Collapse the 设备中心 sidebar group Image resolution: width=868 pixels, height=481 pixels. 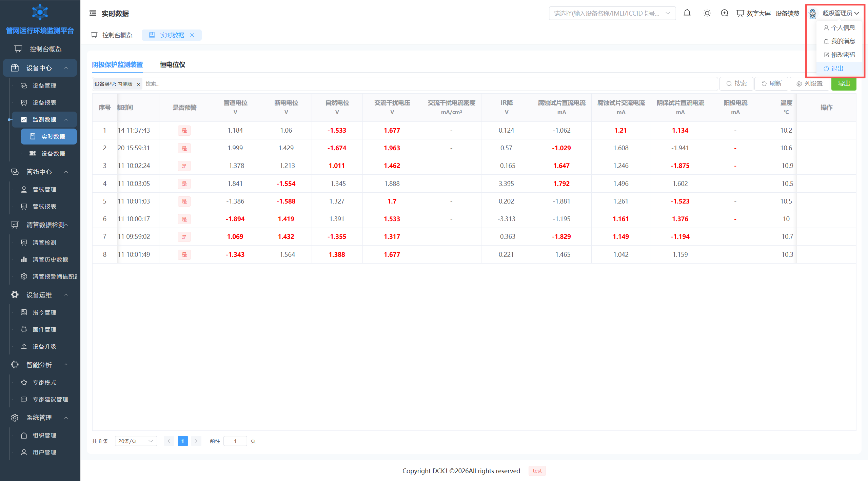pyautogui.click(x=40, y=68)
